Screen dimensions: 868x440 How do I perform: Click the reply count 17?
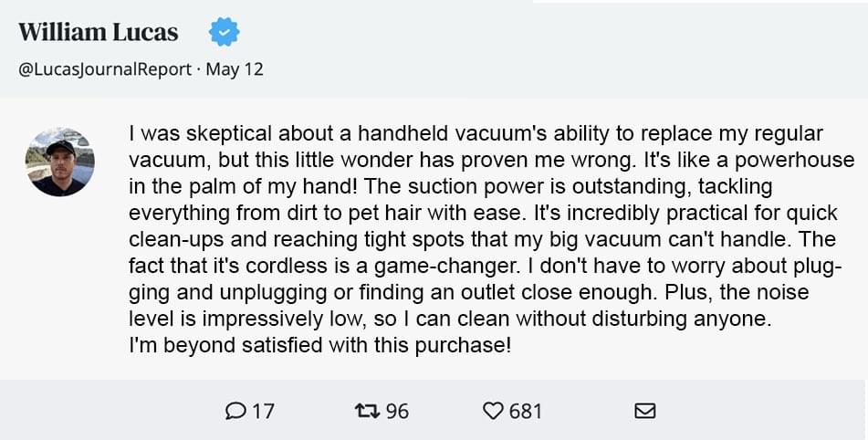pos(264,411)
